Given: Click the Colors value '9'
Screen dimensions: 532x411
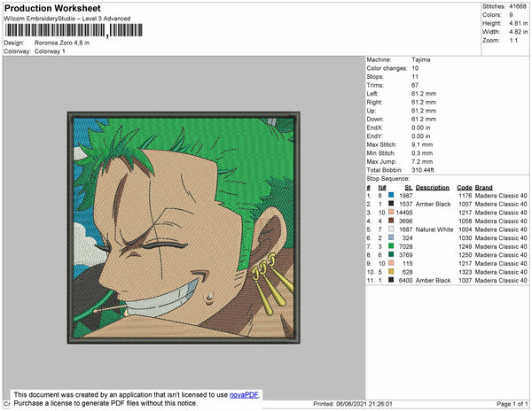Looking at the screenshot, I should pyautogui.click(x=511, y=15).
